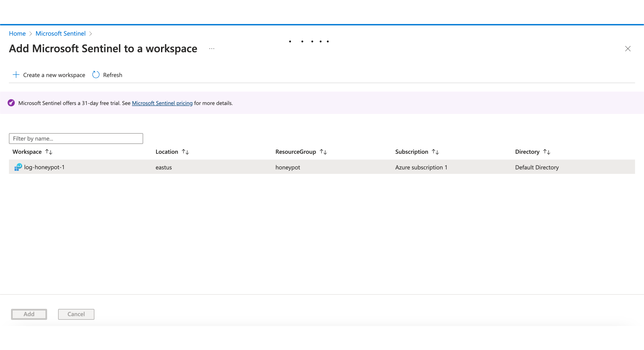This screenshot has width=644, height=350.
Task: Sort by Subscription column arrows
Action: click(435, 152)
